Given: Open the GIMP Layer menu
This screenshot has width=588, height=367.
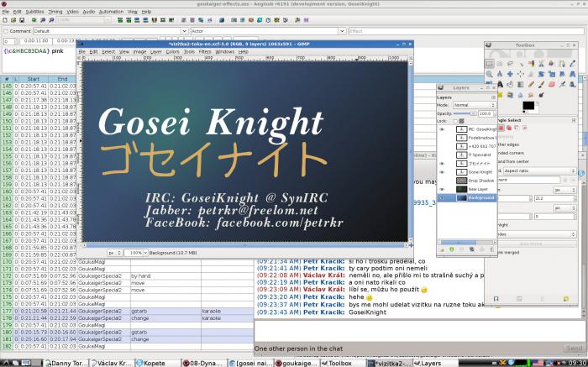Looking at the screenshot, I should (x=156, y=52).
